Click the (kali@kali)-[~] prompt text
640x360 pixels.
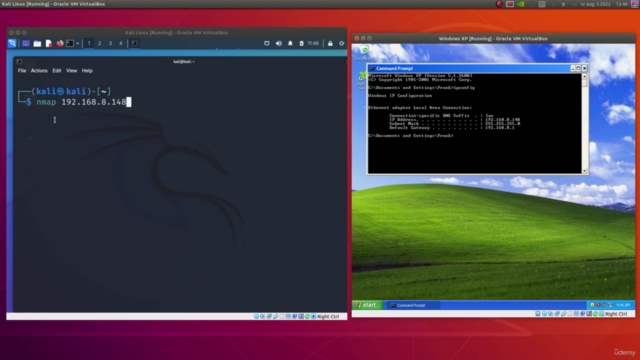(x=71, y=91)
